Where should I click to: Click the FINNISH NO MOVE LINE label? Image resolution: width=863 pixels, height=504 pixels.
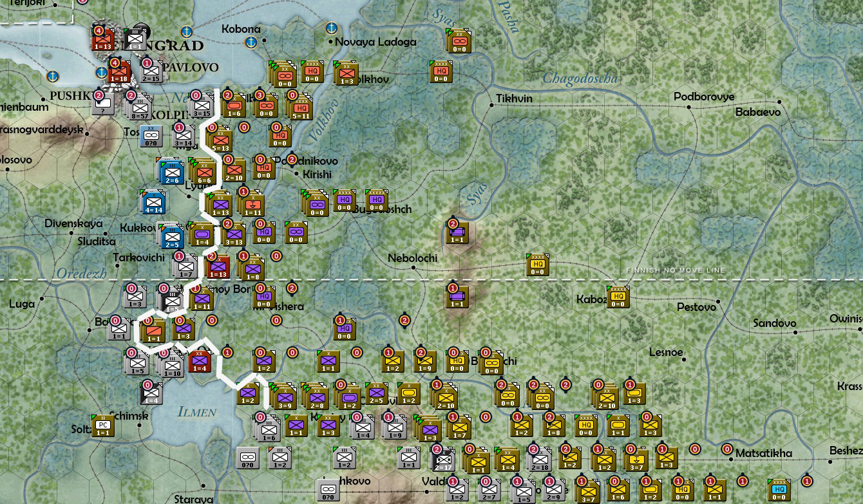676,270
